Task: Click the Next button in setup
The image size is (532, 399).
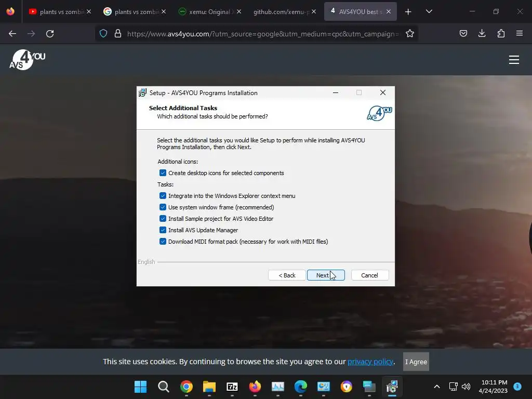Action: [326, 275]
